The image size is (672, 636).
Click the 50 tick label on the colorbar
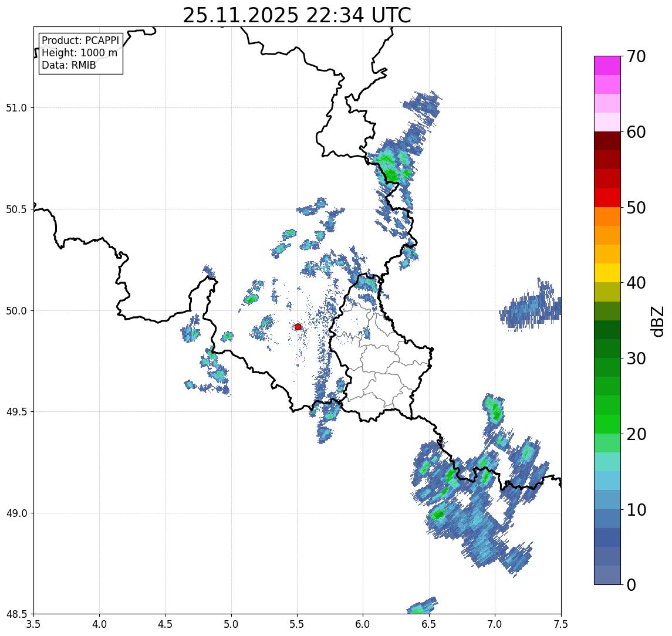click(x=636, y=208)
